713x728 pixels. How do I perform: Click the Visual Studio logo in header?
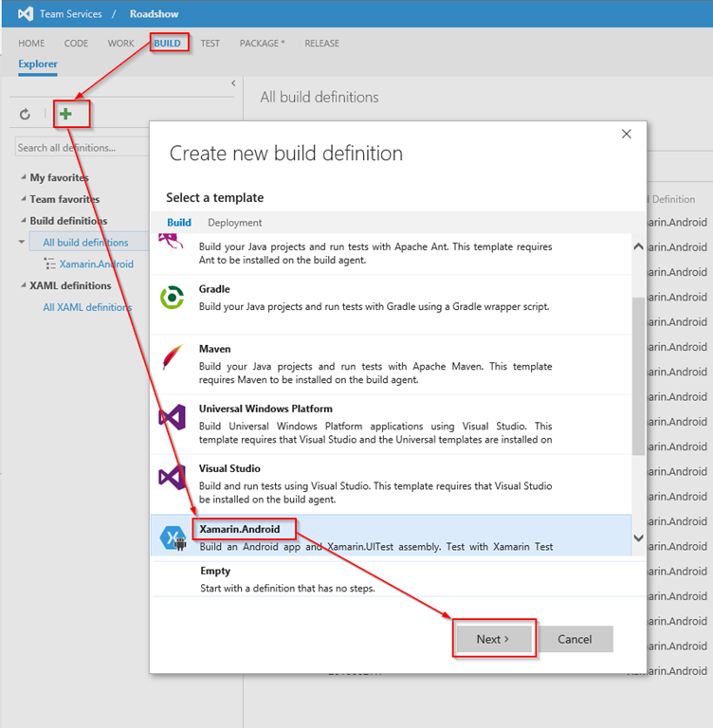[x=26, y=14]
